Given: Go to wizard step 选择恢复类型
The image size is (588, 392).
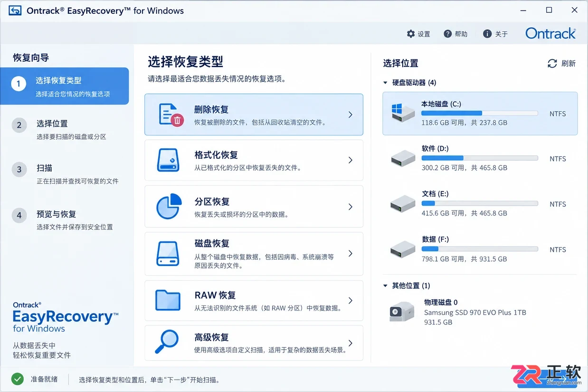Looking at the screenshot, I should click(64, 86).
